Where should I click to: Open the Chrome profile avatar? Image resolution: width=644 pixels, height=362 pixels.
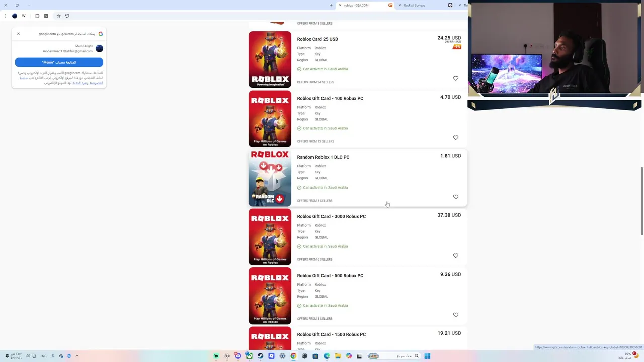15,16
